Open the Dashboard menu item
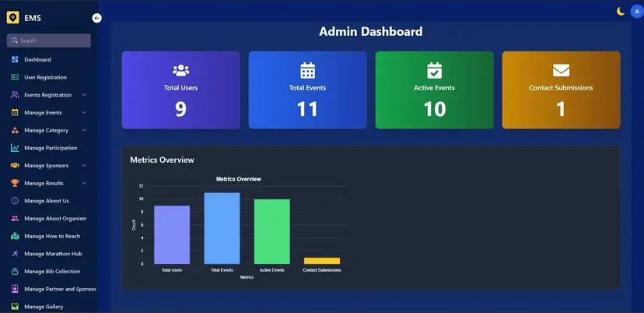Viewport: 644px width, 313px height. point(38,60)
